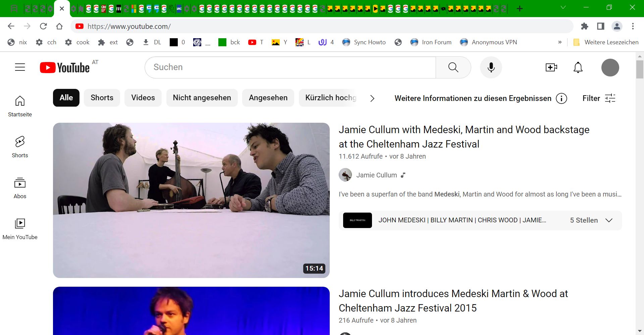Open the Weitere Lesezeichen bookmarks folder
This screenshot has height=335, width=644.
606,42
